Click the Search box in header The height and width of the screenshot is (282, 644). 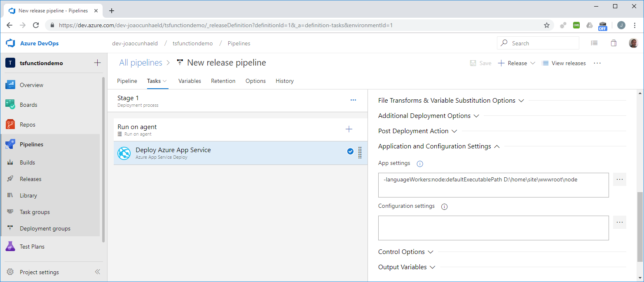pos(538,43)
